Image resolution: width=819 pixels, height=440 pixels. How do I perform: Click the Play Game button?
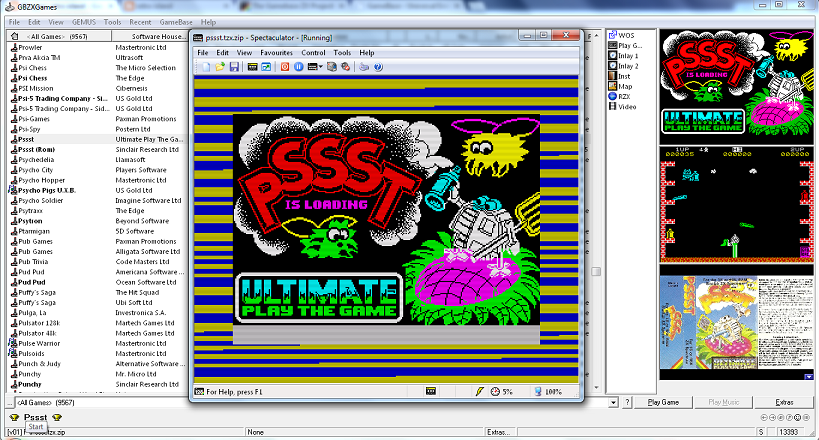coord(663,402)
